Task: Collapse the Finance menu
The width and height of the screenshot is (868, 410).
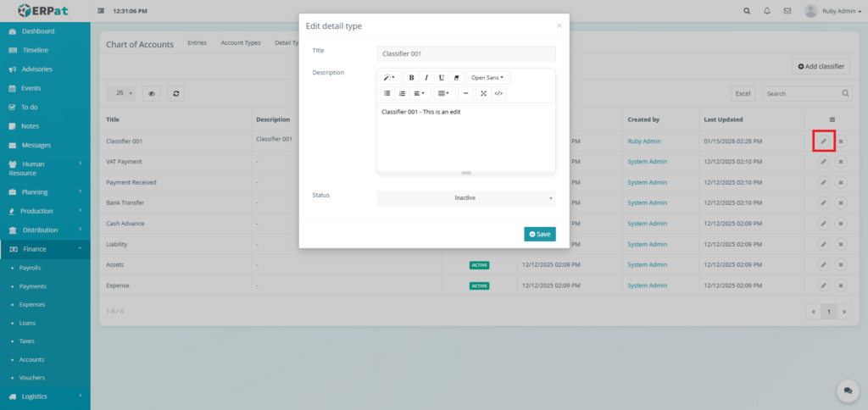Action: pyautogui.click(x=46, y=249)
